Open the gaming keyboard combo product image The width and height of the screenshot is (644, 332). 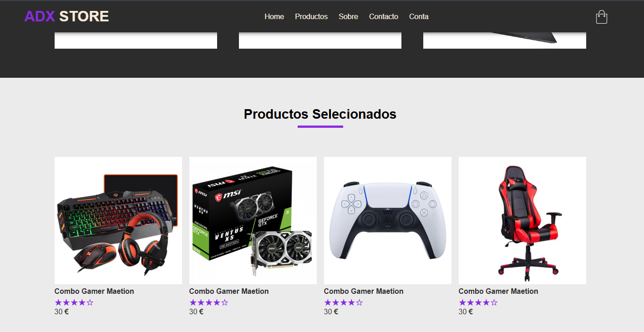pyautogui.click(x=118, y=221)
